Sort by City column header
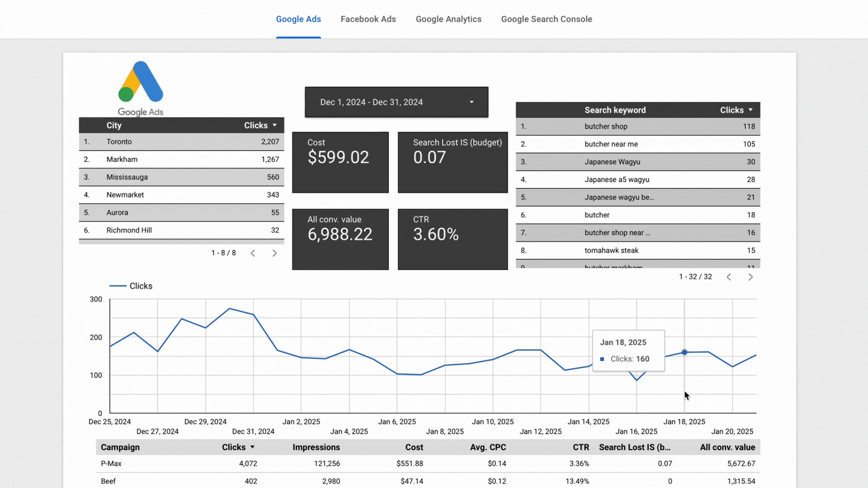The image size is (868, 488). (114, 125)
